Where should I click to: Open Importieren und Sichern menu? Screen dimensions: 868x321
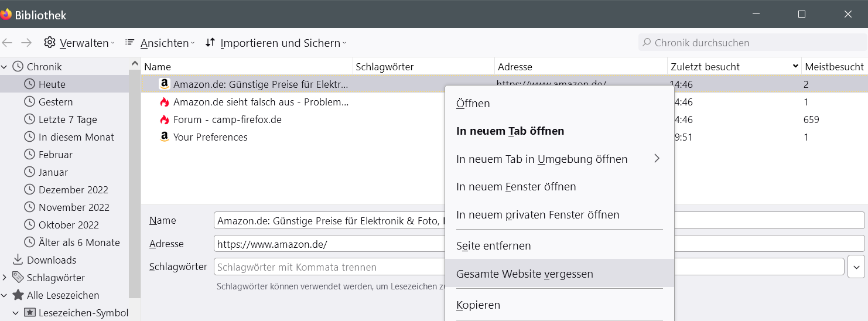click(275, 43)
